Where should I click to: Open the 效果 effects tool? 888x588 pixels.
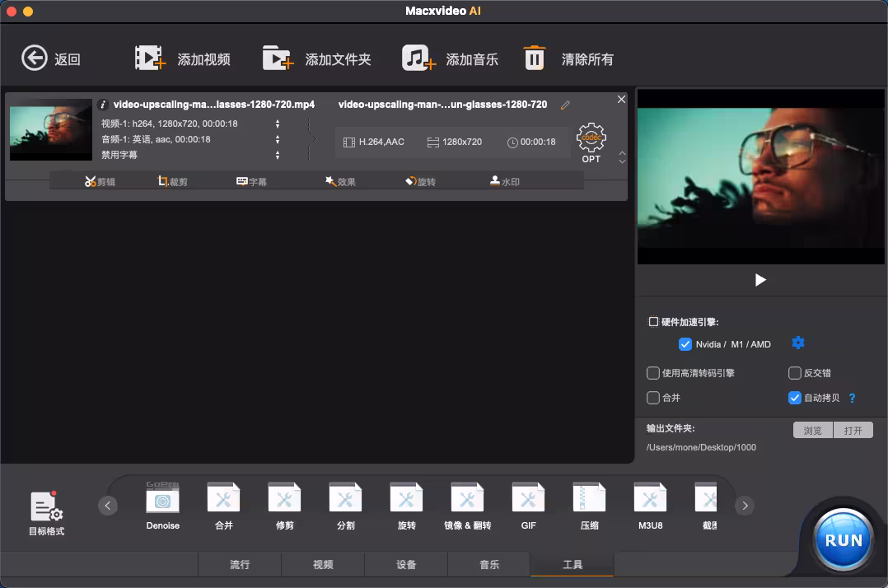[x=340, y=181]
